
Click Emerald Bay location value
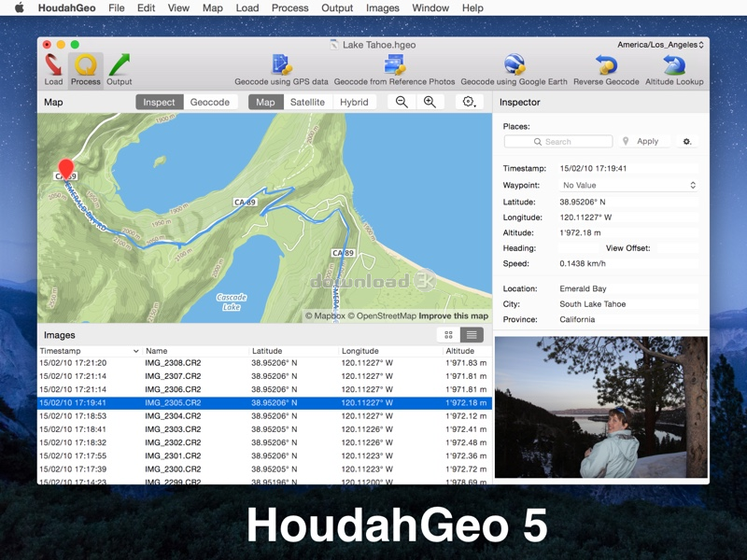pyautogui.click(x=627, y=288)
